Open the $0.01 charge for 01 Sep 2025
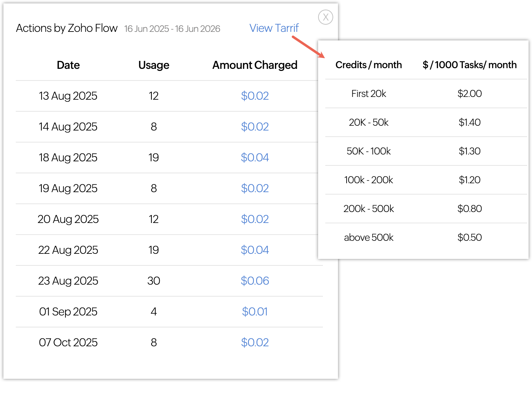Screen dimensions: 532x411 (x=255, y=312)
